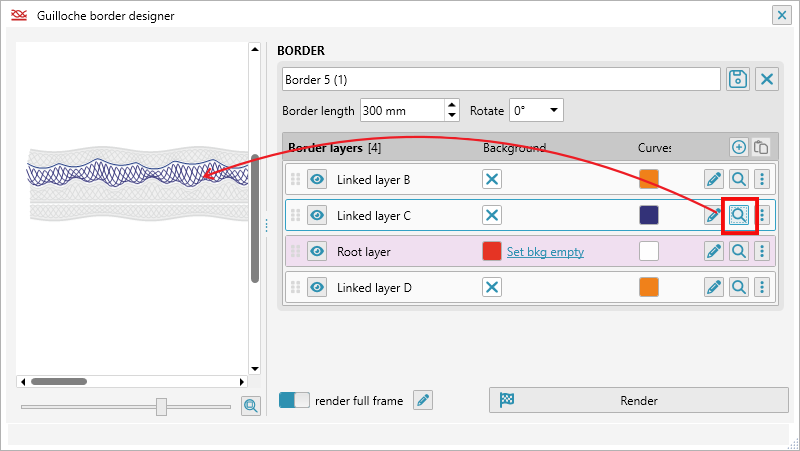Open more options for Root layer
This screenshot has height=451, width=800.
[762, 251]
